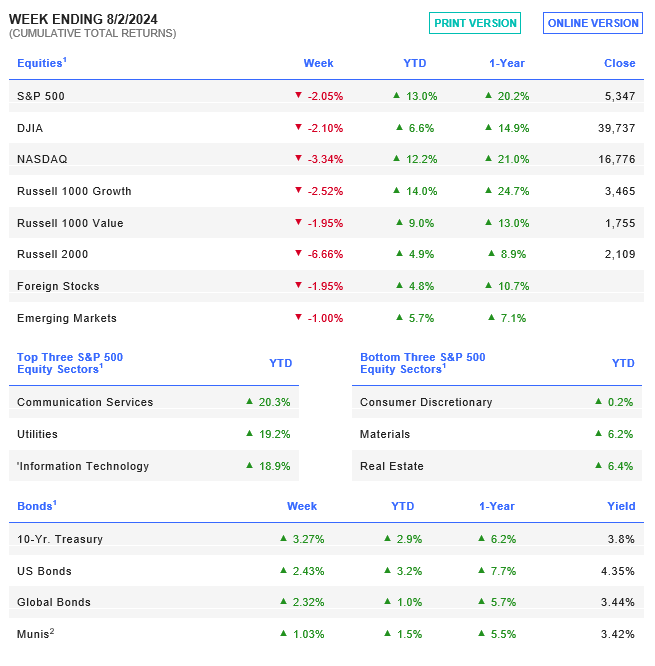Click the DJIA close value 39,737
The image size is (655, 666).
(x=617, y=128)
